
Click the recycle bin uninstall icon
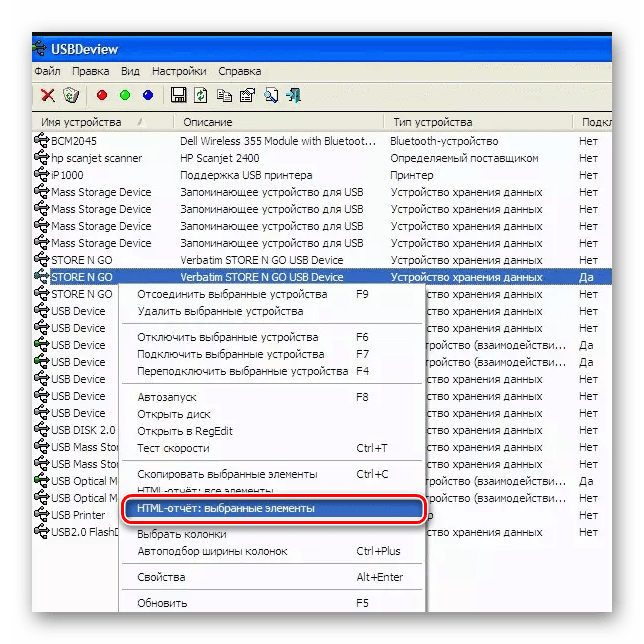click(x=70, y=96)
